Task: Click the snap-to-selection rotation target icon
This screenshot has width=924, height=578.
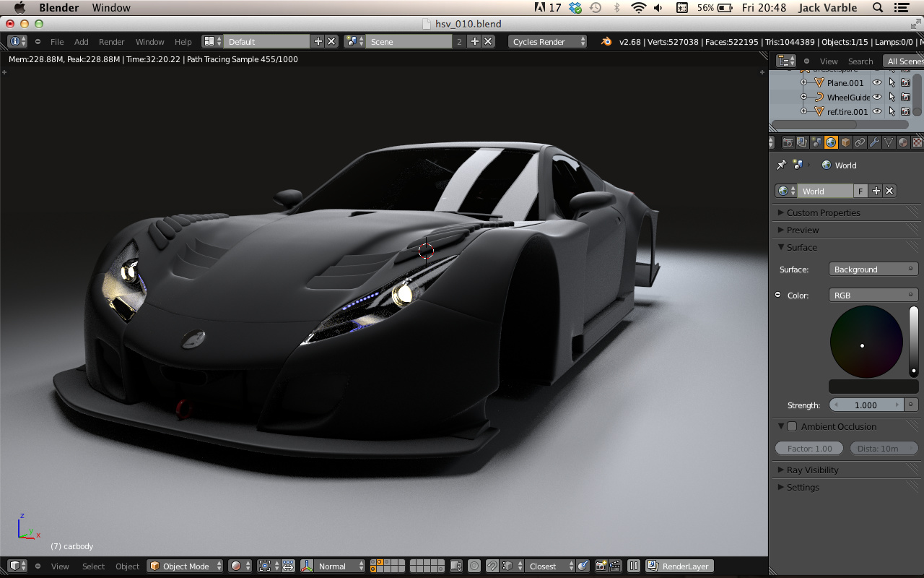Action: coord(583,566)
